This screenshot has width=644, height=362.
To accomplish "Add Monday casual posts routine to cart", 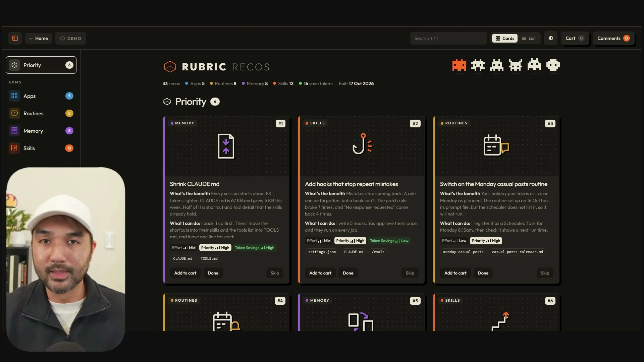I will [x=455, y=273].
